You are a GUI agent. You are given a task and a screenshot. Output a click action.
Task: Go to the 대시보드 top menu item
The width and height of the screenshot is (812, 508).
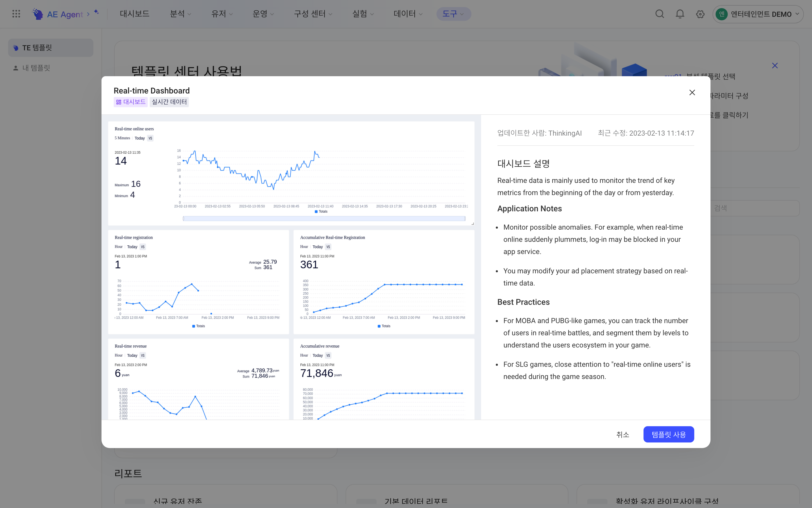pyautogui.click(x=134, y=14)
